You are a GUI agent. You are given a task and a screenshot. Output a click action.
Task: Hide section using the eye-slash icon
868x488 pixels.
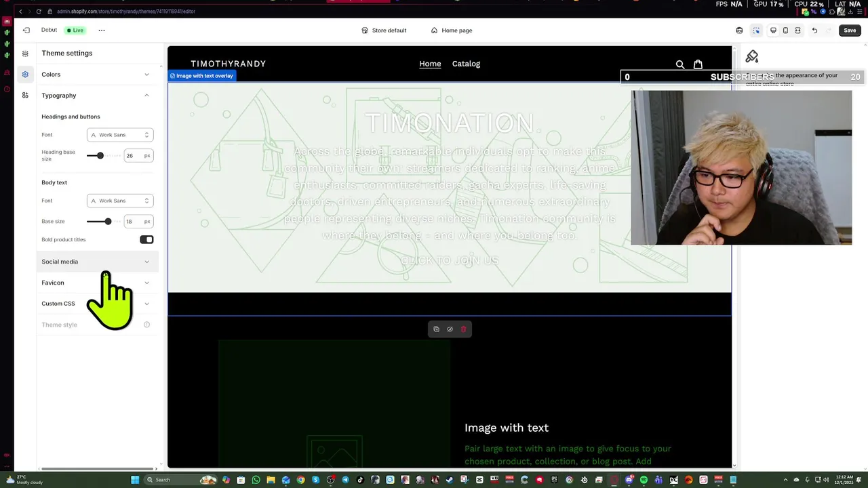(x=450, y=329)
